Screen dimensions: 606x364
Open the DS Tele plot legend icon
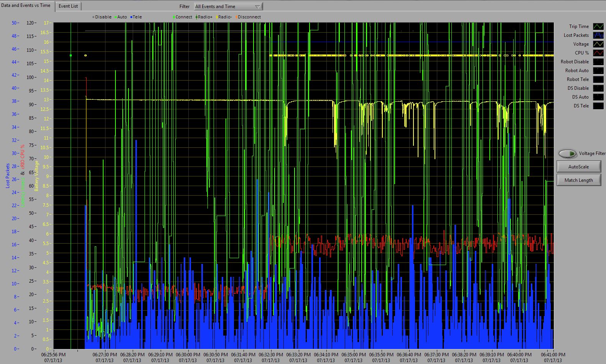tap(598, 106)
